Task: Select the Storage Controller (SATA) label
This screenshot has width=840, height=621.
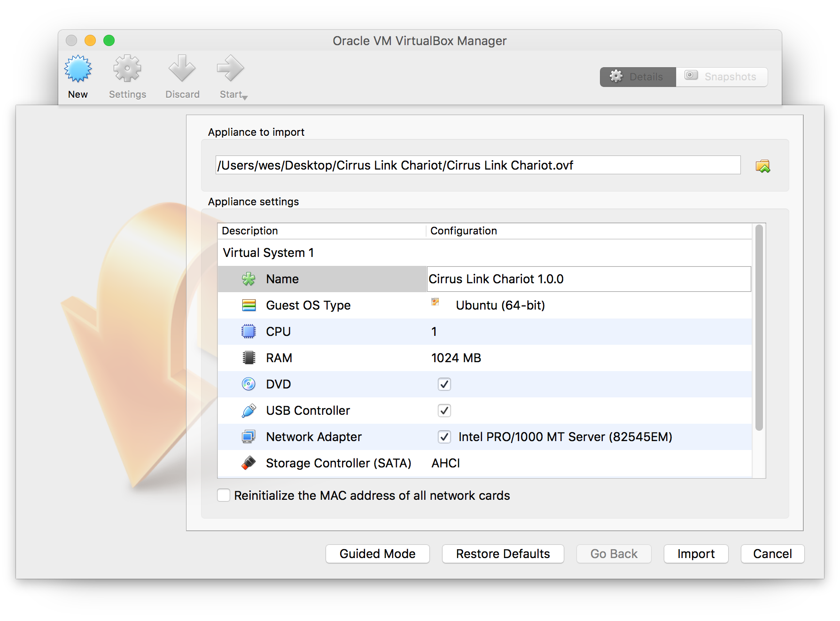Action: click(339, 463)
